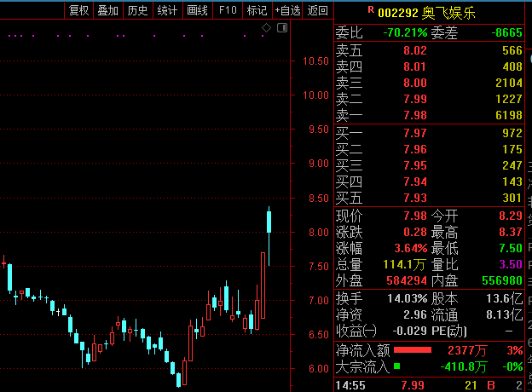This screenshot has height=392, width=532.
Task: Select the 统计 statistics button
Action: (x=167, y=10)
